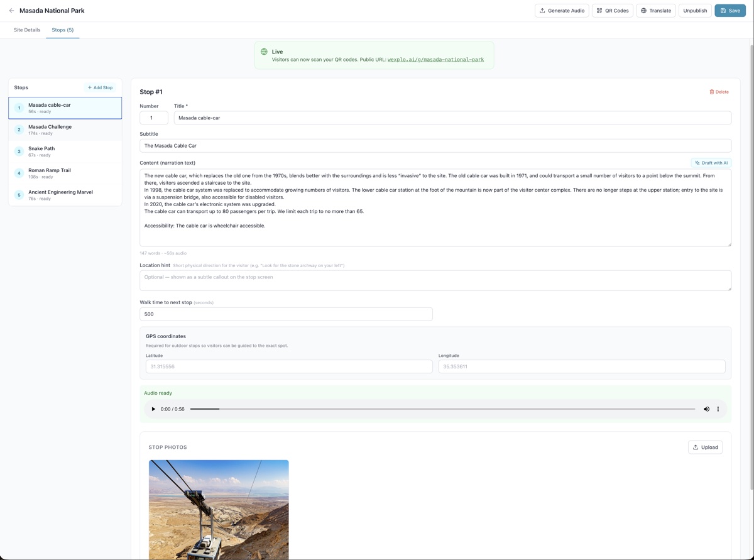754x560 pixels.
Task: Seek on the audio progress bar
Action: (x=442, y=409)
